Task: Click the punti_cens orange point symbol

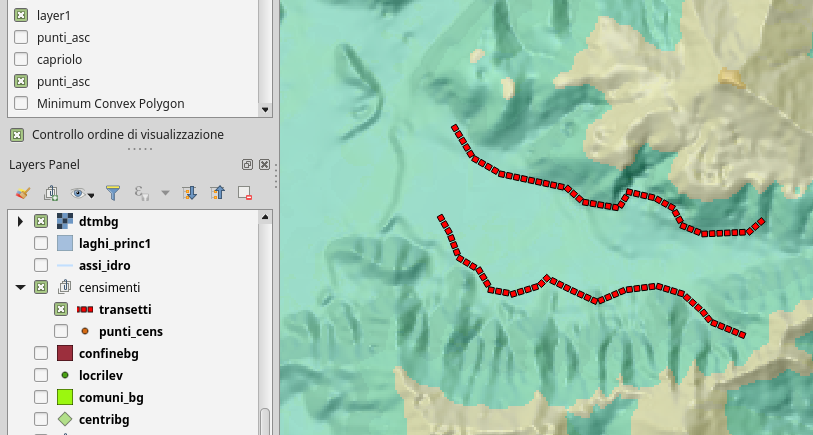Action: point(85,331)
